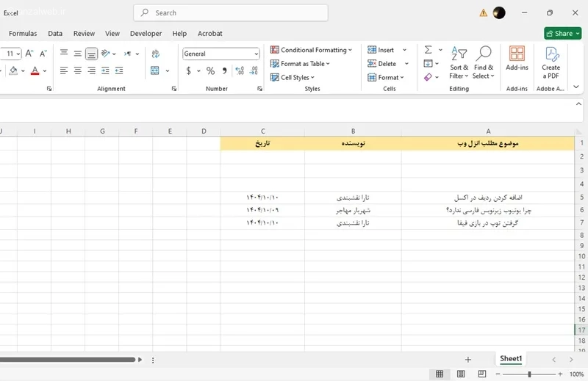Align text left
The image size is (588, 381).
64,70
